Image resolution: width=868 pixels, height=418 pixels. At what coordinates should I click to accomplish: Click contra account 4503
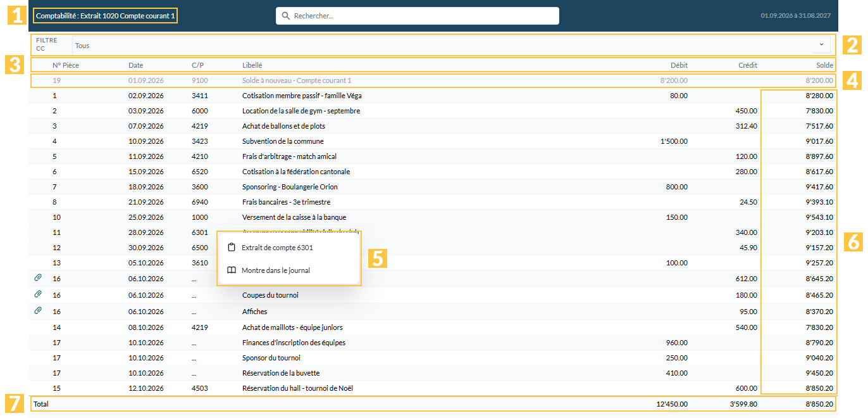200,388
